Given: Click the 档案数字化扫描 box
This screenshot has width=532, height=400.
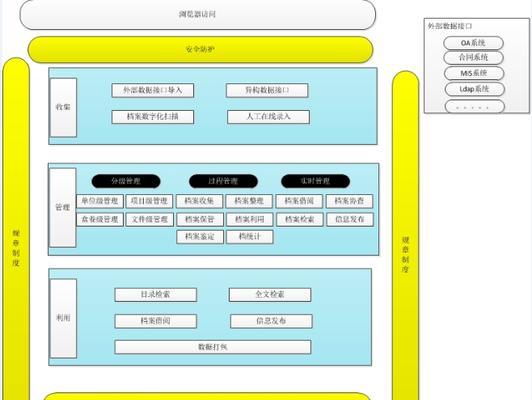Looking at the screenshot, I should [x=153, y=117].
